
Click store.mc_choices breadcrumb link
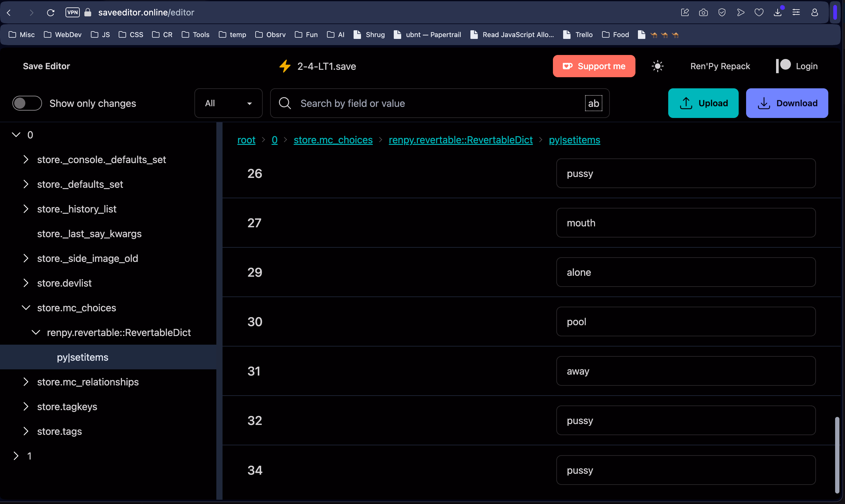point(333,140)
